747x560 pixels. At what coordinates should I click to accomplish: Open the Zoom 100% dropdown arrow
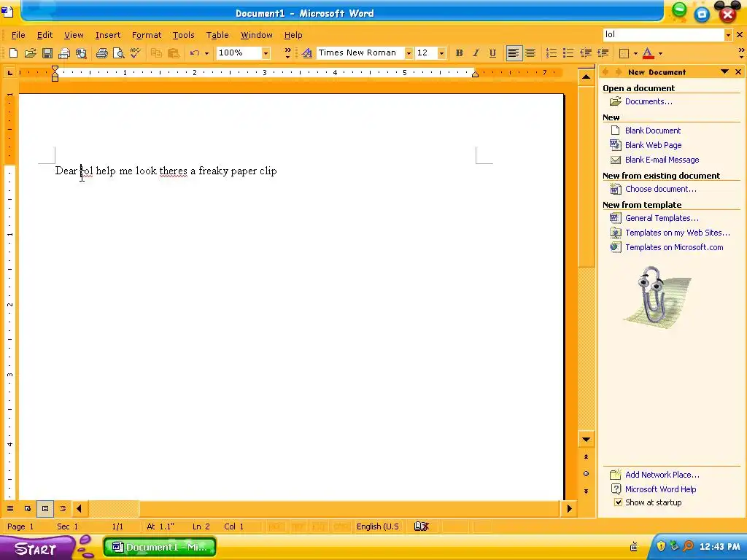click(266, 52)
